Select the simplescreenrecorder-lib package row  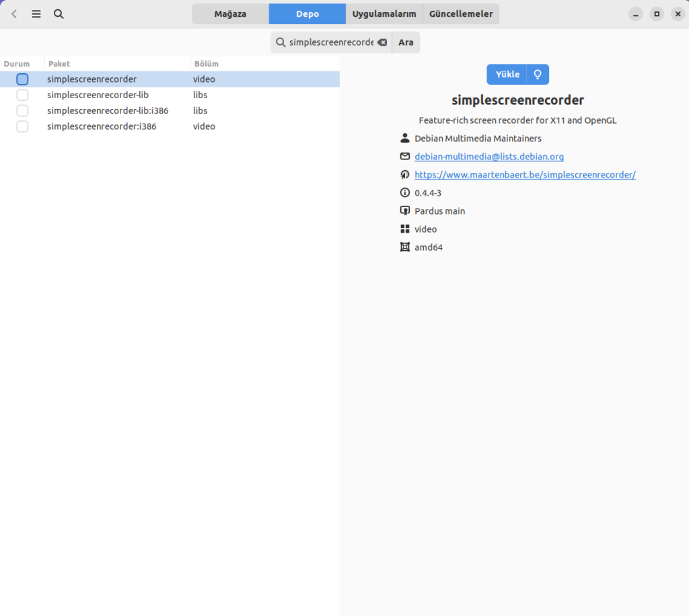pos(170,95)
